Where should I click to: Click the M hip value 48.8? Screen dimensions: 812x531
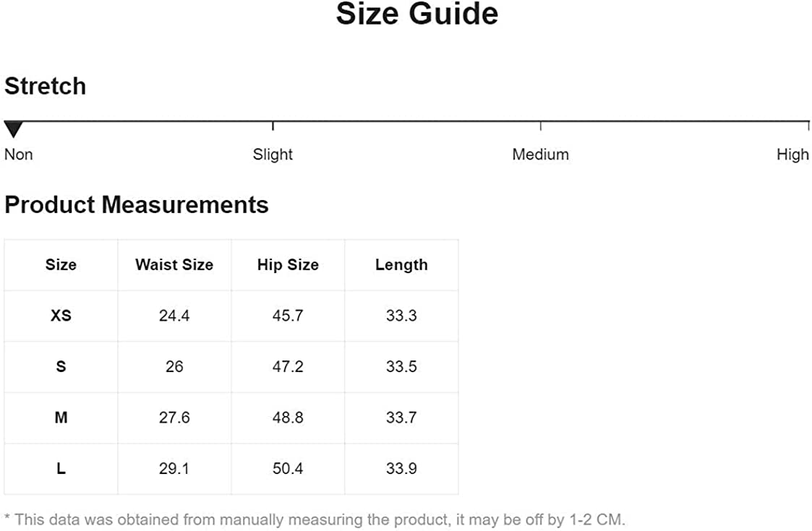(288, 418)
